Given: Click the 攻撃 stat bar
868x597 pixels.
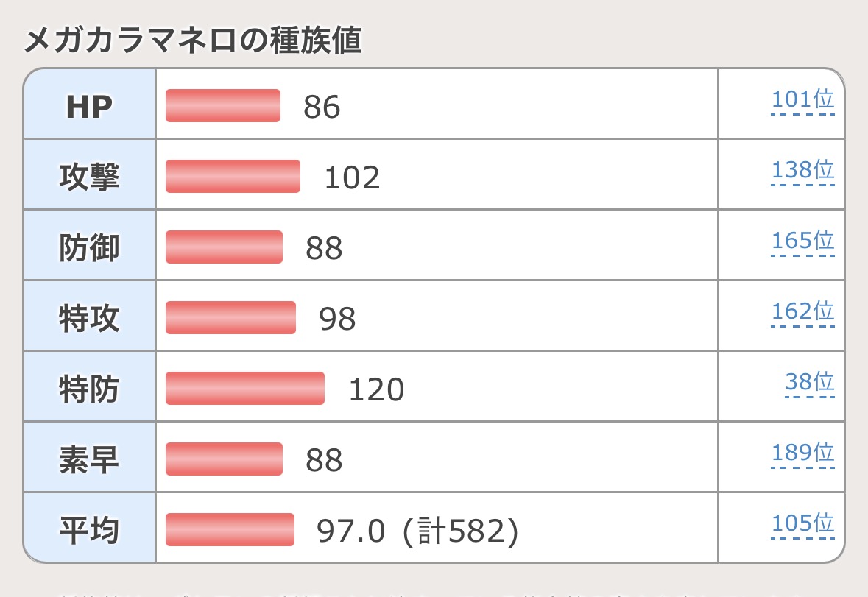Looking at the screenshot, I should click(233, 176).
